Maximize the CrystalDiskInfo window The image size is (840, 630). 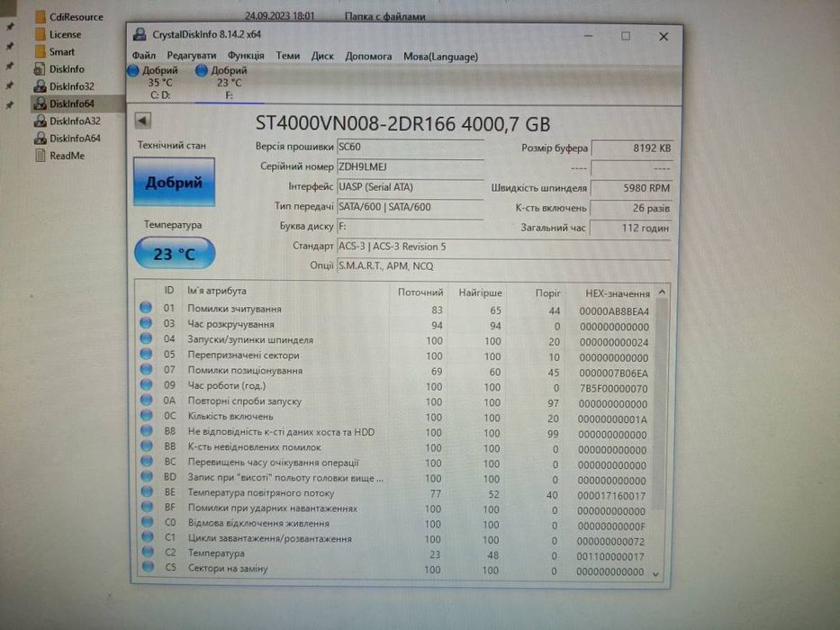625,36
